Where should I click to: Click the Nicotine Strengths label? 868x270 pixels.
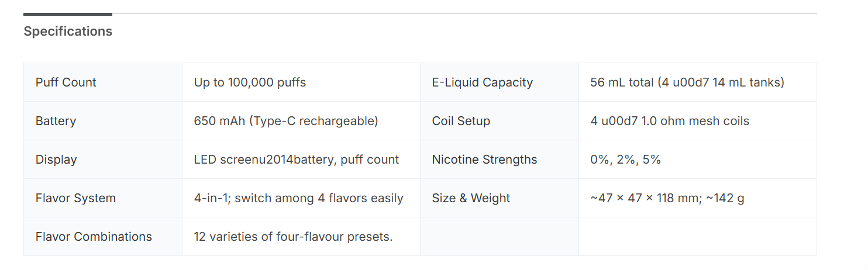(x=484, y=160)
